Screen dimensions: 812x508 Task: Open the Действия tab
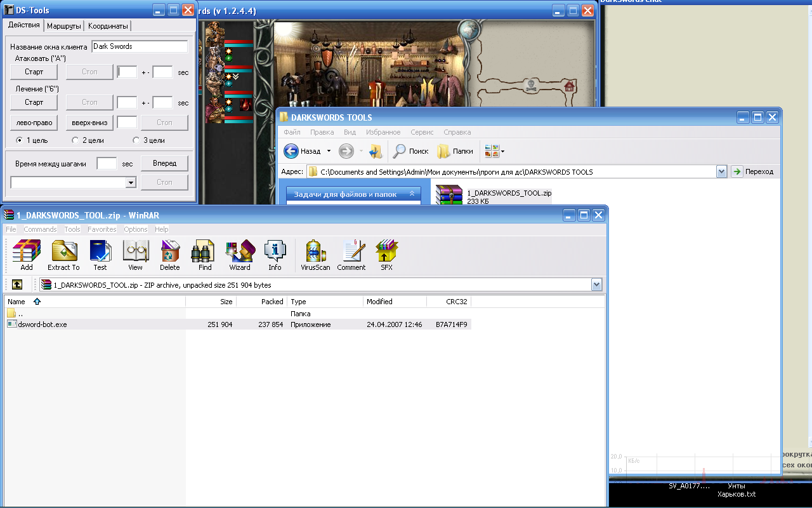click(x=23, y=25)
